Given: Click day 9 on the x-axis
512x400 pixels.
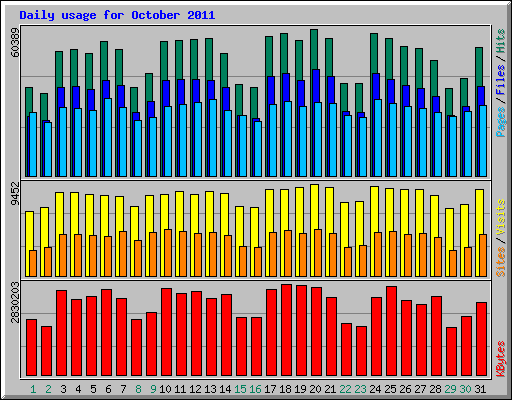Looking at the screenshot, I should [x=153, y=389].
